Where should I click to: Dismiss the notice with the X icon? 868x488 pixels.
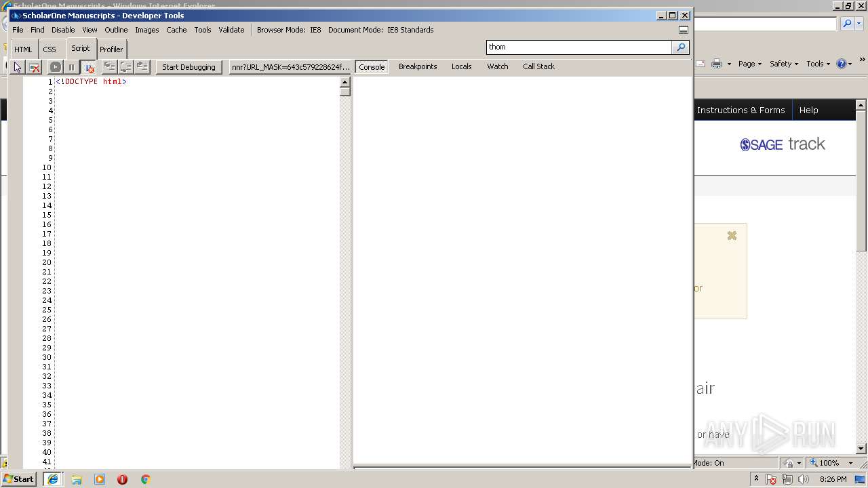[x=732, y=235]
